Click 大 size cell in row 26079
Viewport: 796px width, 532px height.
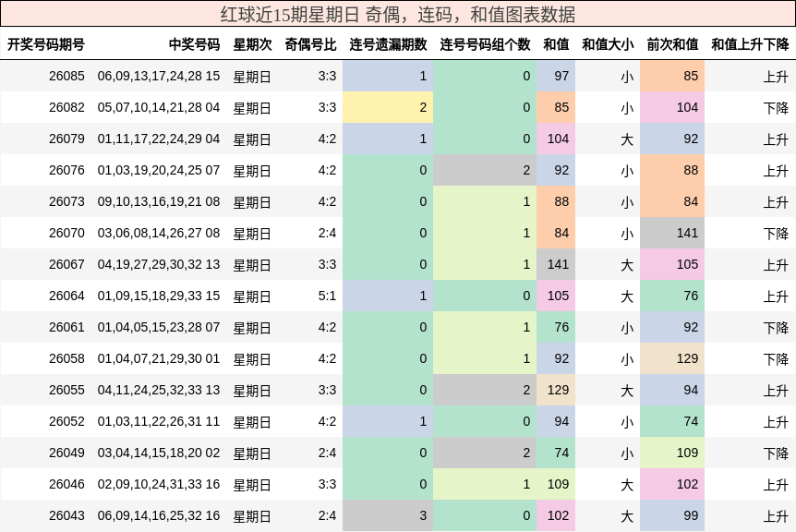point(627,139)
